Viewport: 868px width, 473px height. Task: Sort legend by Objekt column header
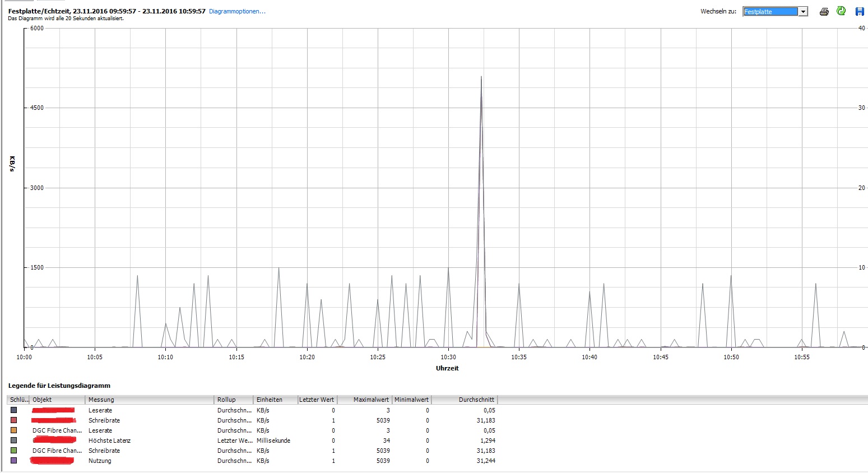click(42, 400)
